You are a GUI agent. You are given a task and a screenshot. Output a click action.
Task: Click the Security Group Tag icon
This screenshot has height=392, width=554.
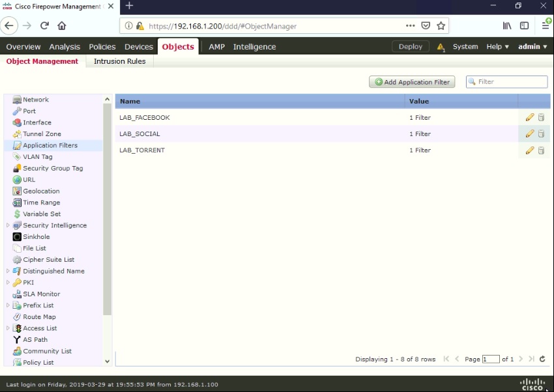click(x=16, y=168)
